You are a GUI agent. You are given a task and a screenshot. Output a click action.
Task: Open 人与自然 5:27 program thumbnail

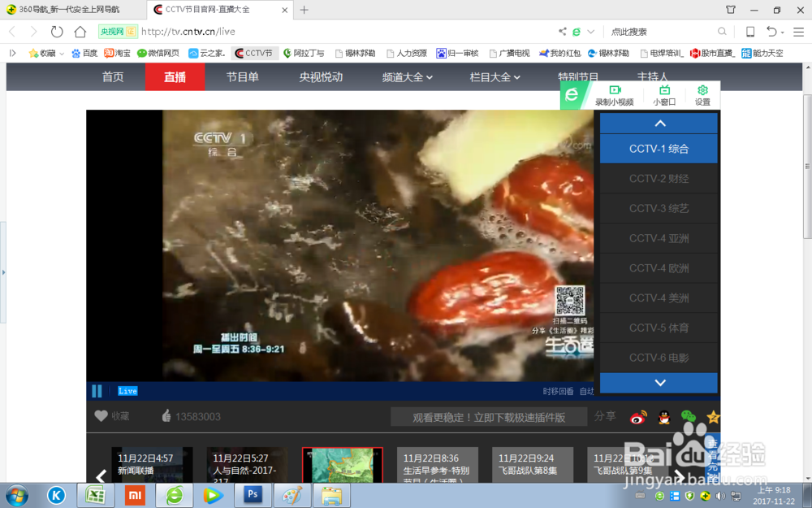[x=247, y=465]
